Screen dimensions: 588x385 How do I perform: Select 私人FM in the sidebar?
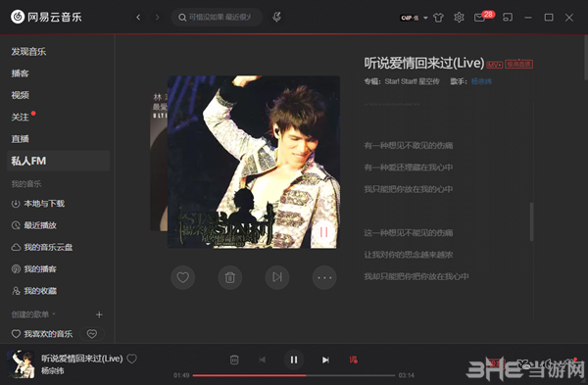coord(58,161)
